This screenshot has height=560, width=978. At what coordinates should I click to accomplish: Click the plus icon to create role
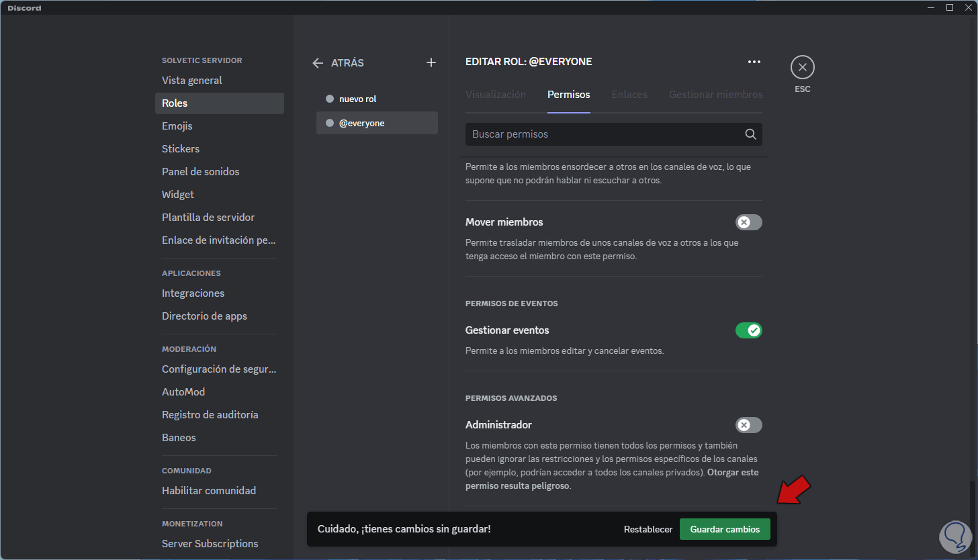pyautogui.click(x=431, y=62)
